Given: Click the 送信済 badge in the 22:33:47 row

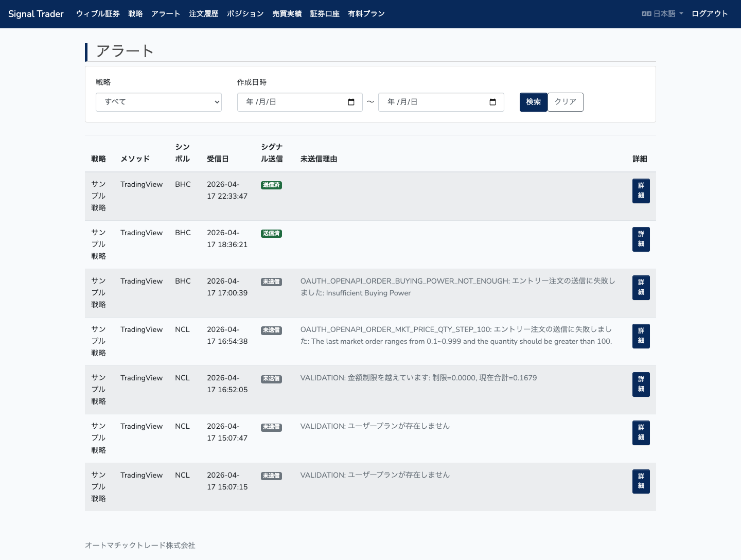Looking at the screenshot, I should (x=271, y=185).
